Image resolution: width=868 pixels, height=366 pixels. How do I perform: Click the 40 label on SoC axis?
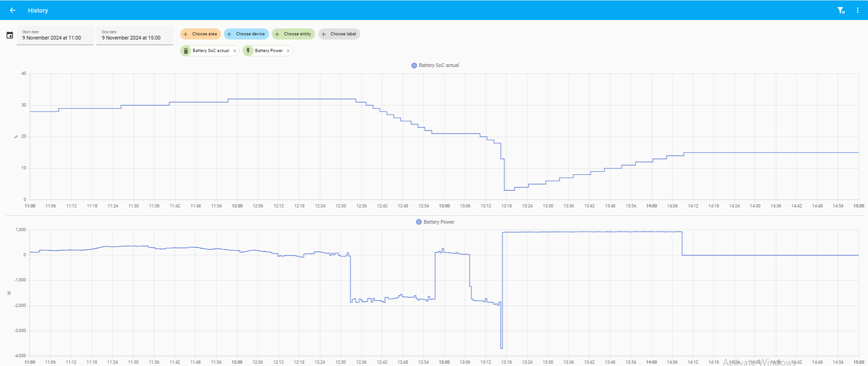coord(24,73)
